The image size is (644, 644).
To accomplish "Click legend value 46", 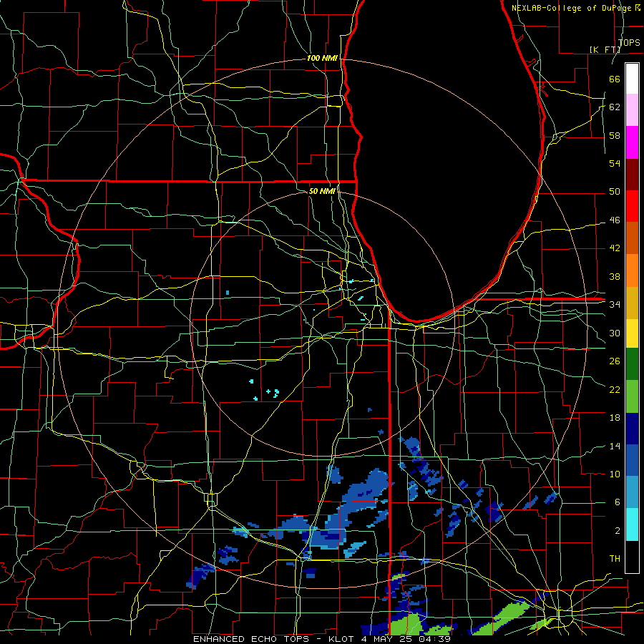I will (615, 220).
